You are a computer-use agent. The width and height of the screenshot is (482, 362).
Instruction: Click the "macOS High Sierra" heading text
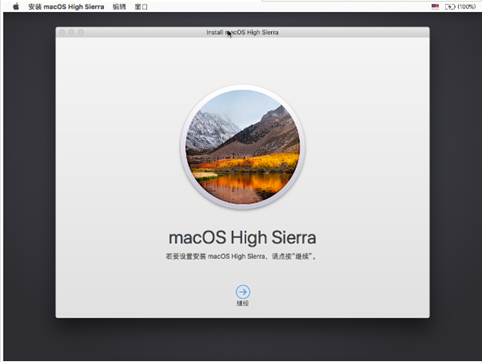[x=242, y=238]
